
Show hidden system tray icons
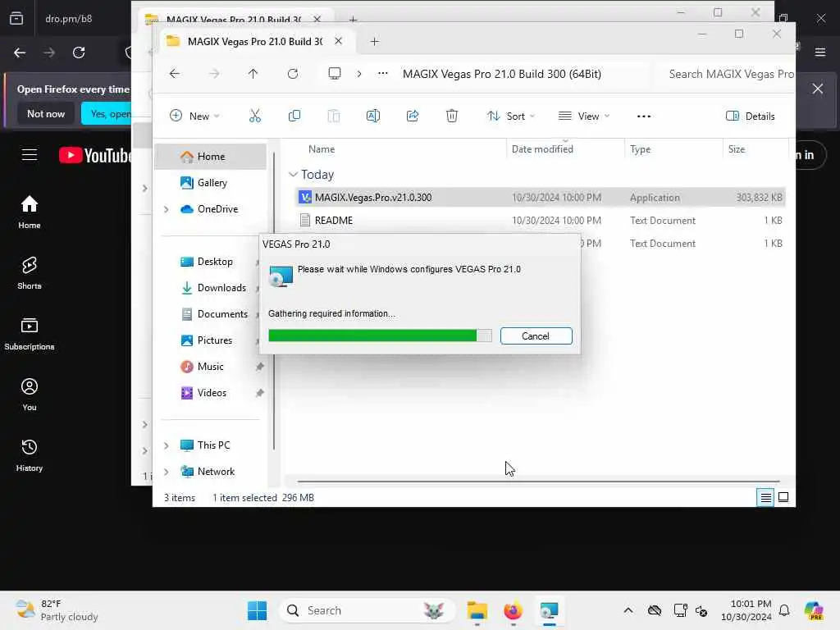pyautogui.click(x=628, y=610)
